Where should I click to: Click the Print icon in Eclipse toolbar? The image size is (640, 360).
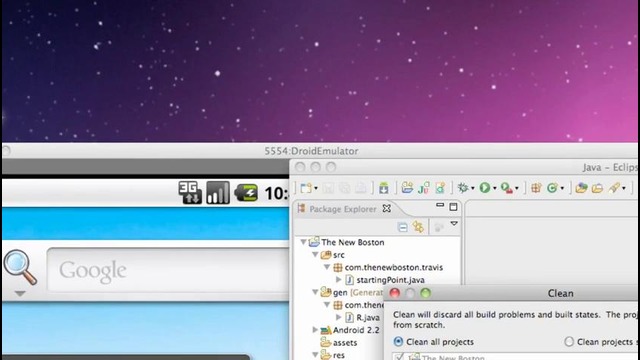click(361, 188)
